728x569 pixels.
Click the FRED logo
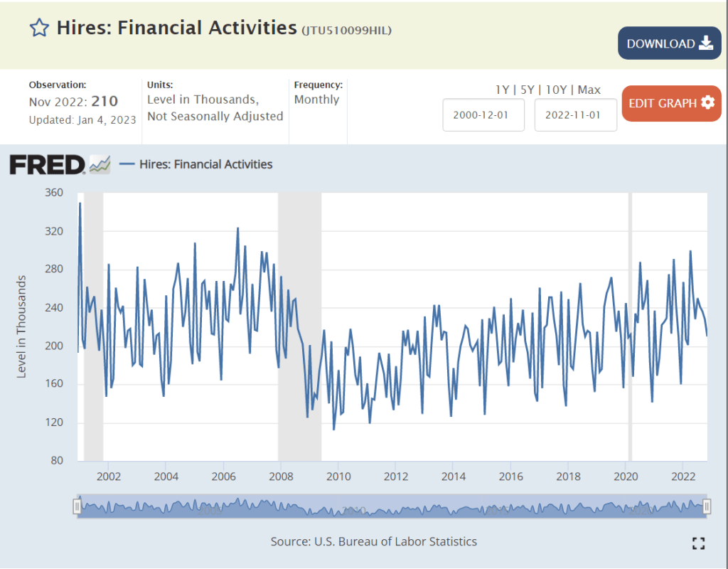[47, 164]
